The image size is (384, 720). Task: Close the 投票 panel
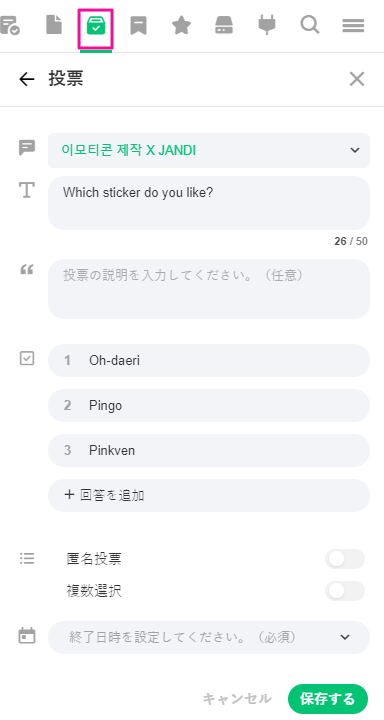pos(356,79)
